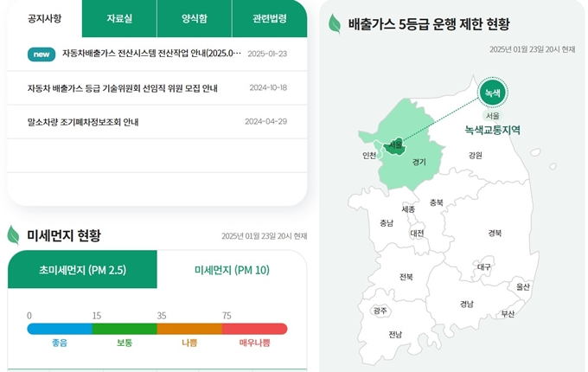Click the scale value 15
Screen dimensions: 588x372
[x=97, y=316]
